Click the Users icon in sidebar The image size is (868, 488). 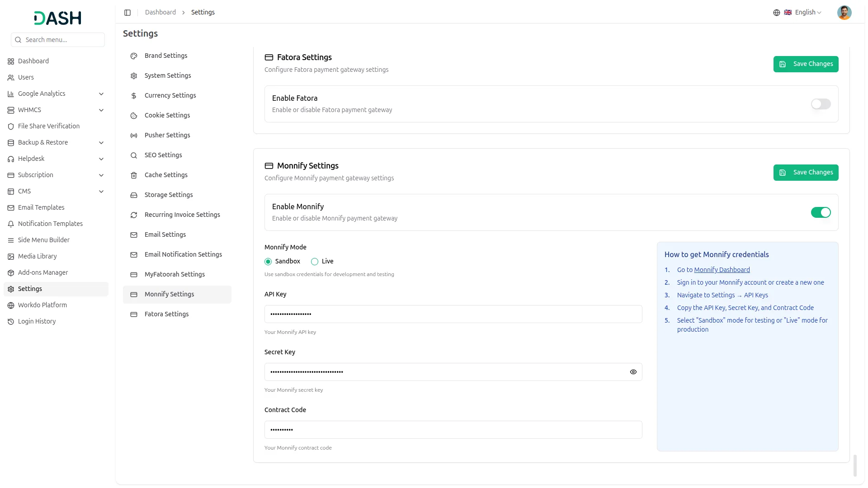pyautogui.click(x=11, y=78)
